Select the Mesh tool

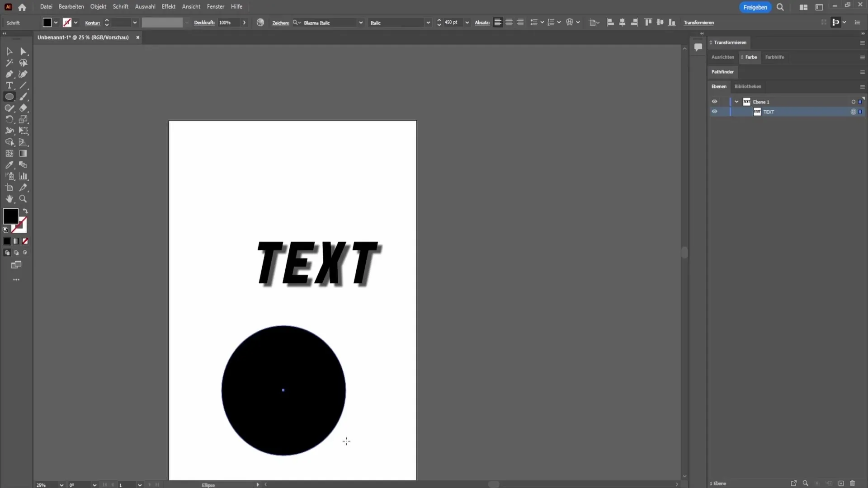9,154
